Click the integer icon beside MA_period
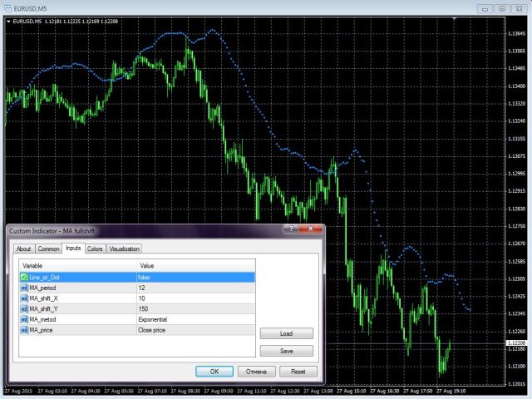This screenshot has width=532, height=399. coord(24,287)
